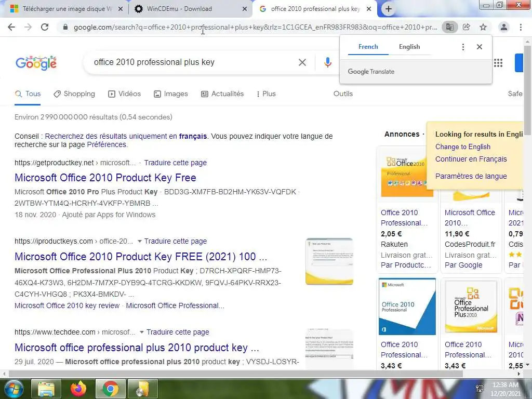Image resolution: width=532 pixels, height=399 pixels.
Task: Select English in the translate popup
Action: 409,47
